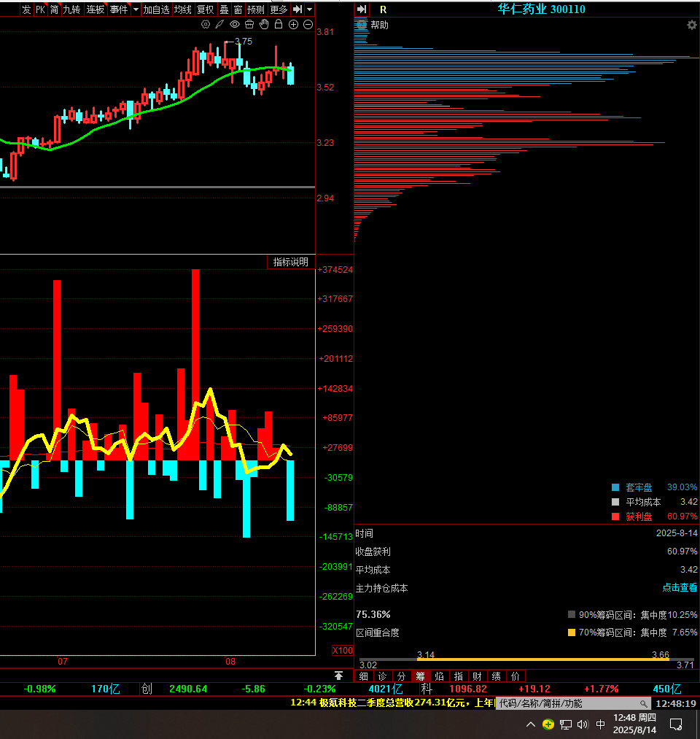
Task: Click 加自选 to add to watchlist
Action: (156, 9)
